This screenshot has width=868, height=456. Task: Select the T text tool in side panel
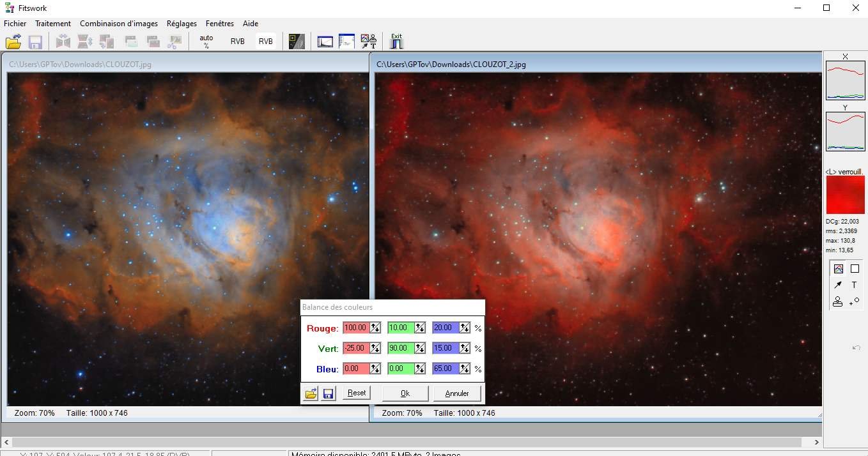[x=855, y=285]
